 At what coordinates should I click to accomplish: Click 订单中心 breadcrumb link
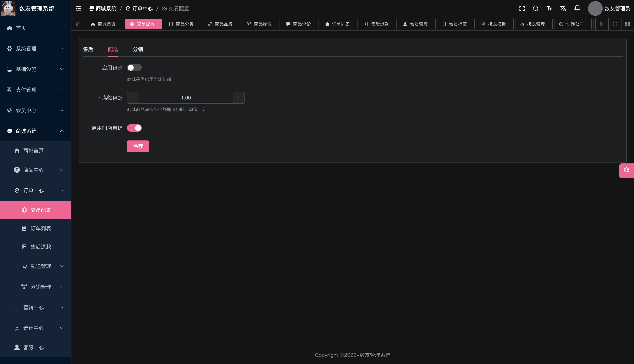[139, 8]
